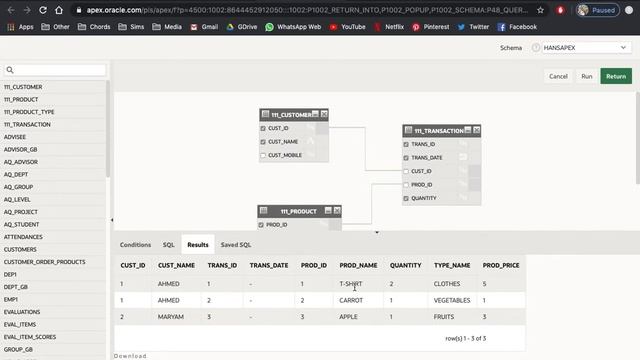Viewport: 640px width, 360px height.
Task: Toggle the QUANTITY column checkbox
Action: click(x=406, y=198)
